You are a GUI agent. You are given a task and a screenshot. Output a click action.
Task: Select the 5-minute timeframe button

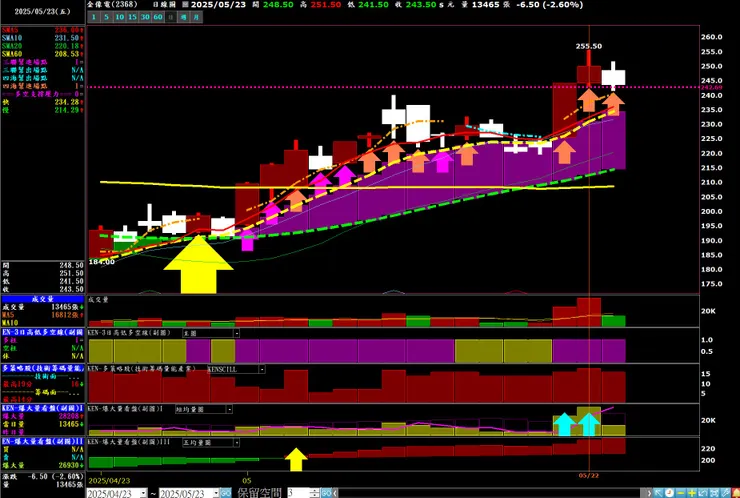point(106,17)
